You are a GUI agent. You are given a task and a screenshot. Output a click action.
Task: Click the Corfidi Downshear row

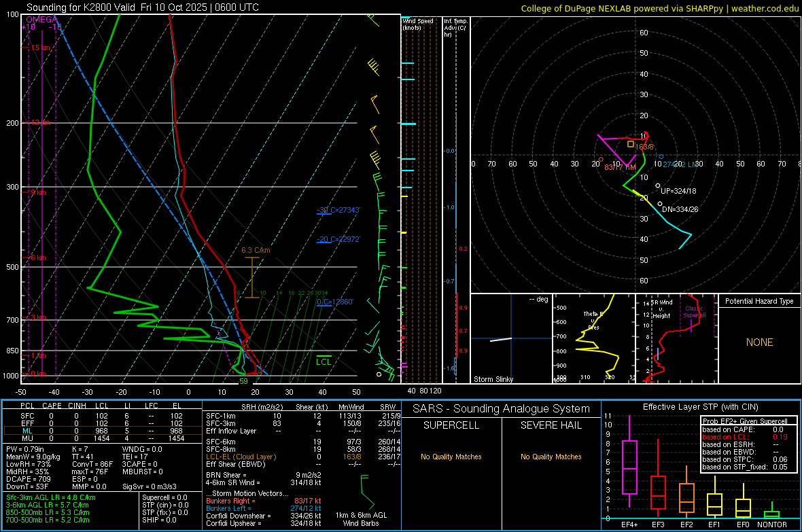[x=264, y=516]
